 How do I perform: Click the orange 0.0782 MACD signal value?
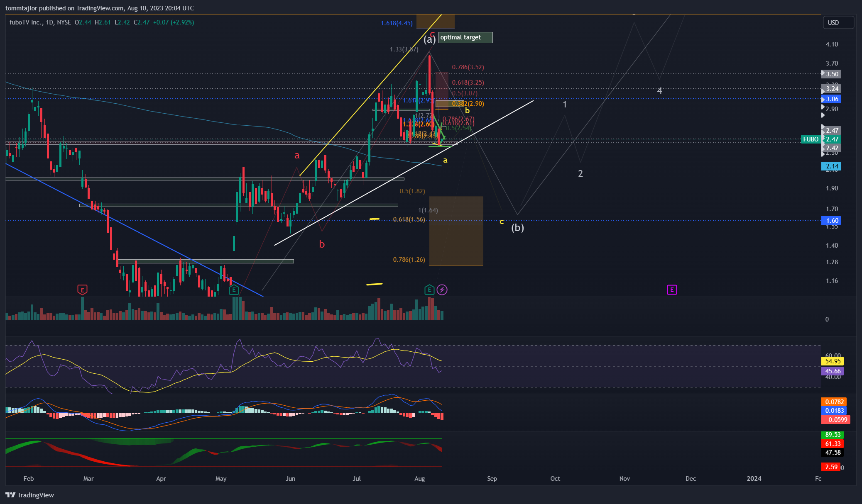pyautogui.click(x=834, y=402)
